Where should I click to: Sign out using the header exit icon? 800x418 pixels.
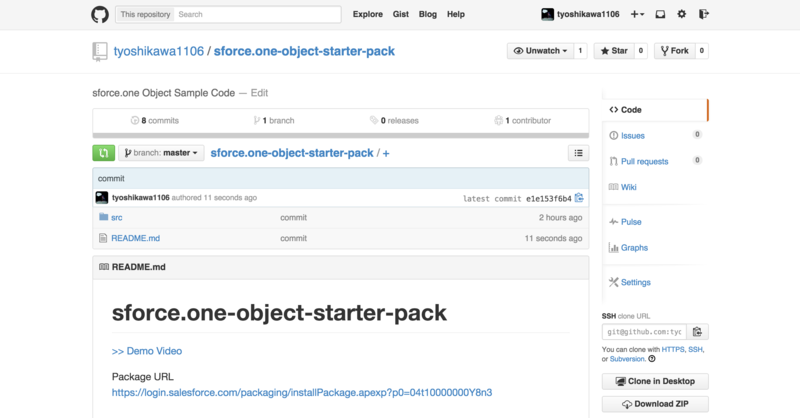pos(704,14)
